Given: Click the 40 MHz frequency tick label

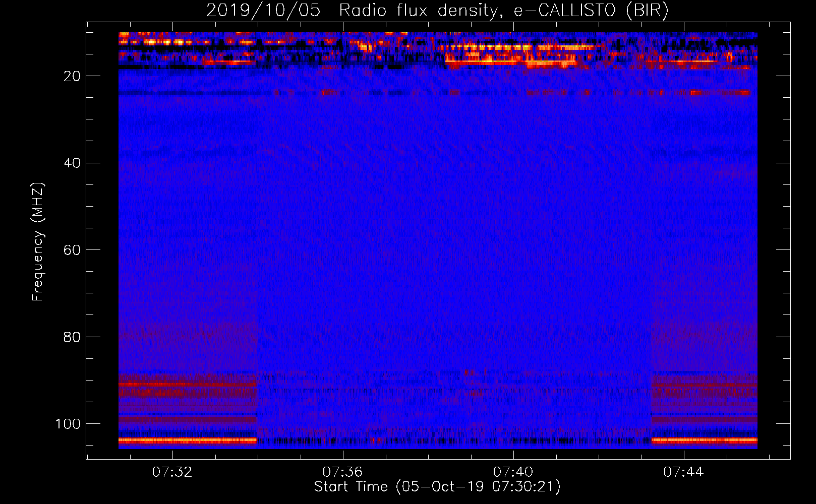Looking at the screenshot, I should [x=73, y=163].
